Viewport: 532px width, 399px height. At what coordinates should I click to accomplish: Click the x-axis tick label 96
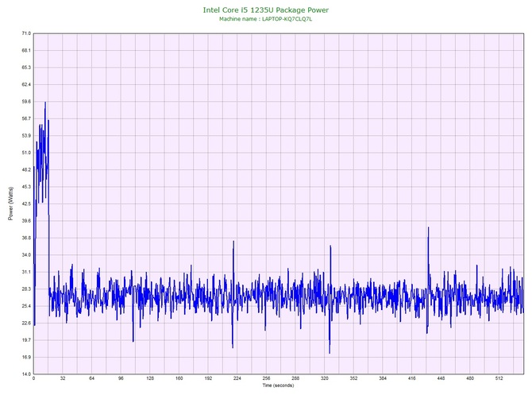point(121,378)
